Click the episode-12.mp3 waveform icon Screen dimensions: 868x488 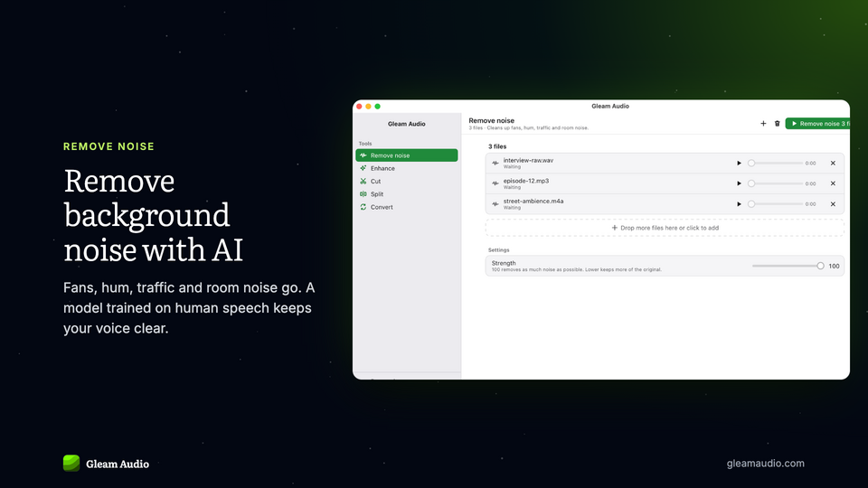click(495, 183)
